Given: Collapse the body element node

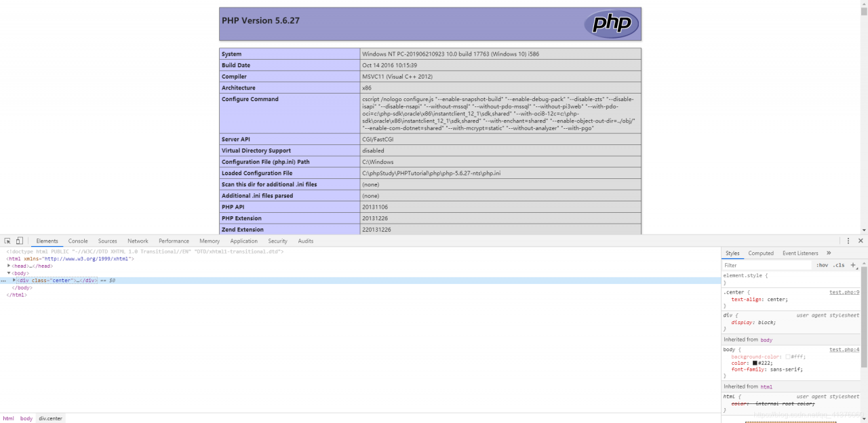Looking at the screenshot, I should 9,273.
